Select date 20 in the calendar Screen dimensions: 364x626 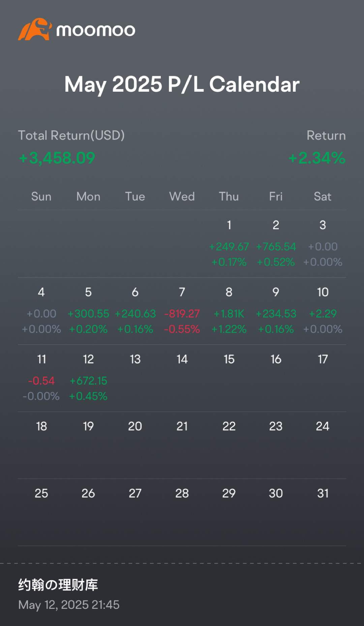[x=135, y=426]
